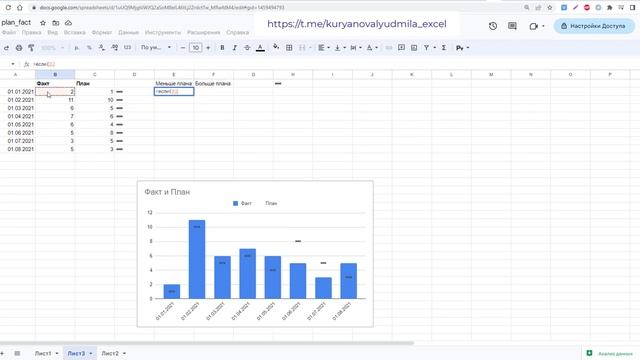
Task: Open the fill color picker
Action: 276,47
